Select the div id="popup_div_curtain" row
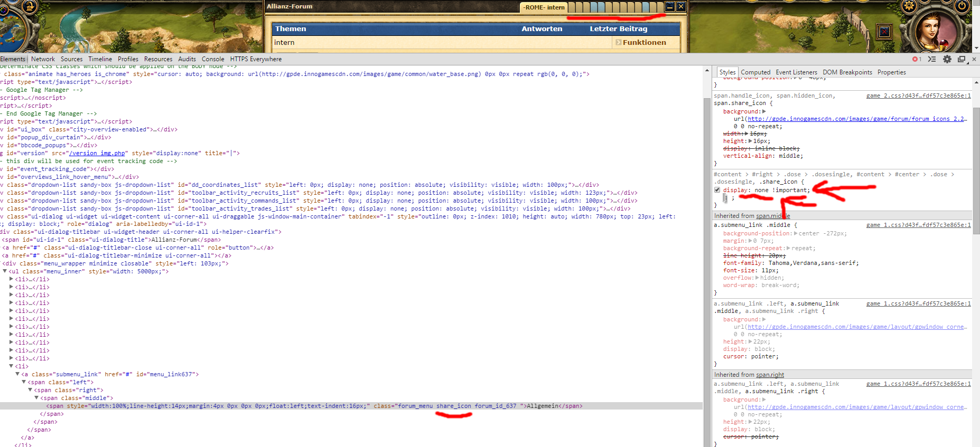This screenshot has width=980, height=447. (351, 137)
